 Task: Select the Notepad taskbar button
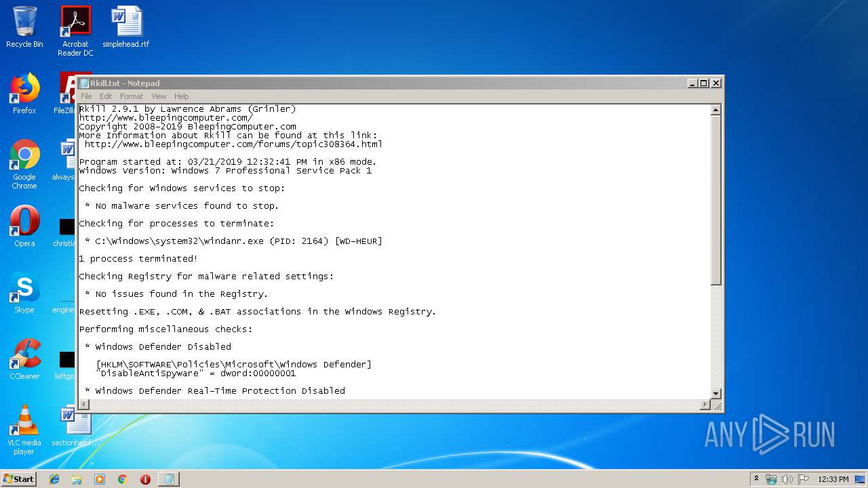pyautogui.click(x=168, y=479)
